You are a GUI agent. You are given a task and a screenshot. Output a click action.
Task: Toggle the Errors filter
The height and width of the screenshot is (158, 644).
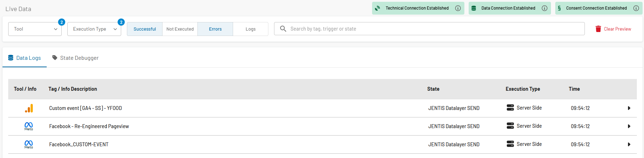tap(215, 29)
